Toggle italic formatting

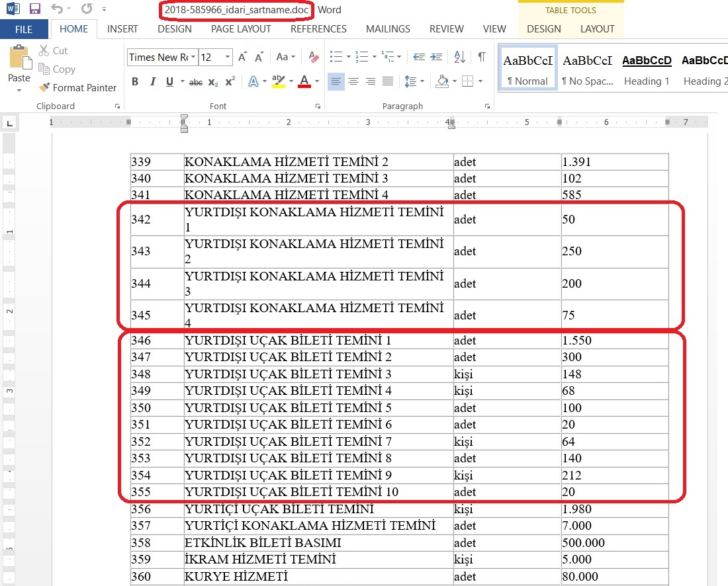click(152, 82)
